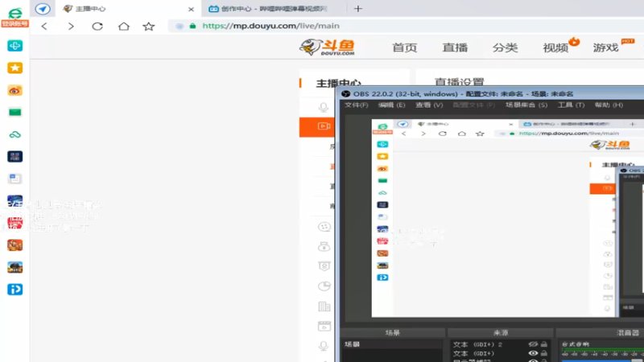Open OBS 场景集合(S) menu

click(526, 105)
